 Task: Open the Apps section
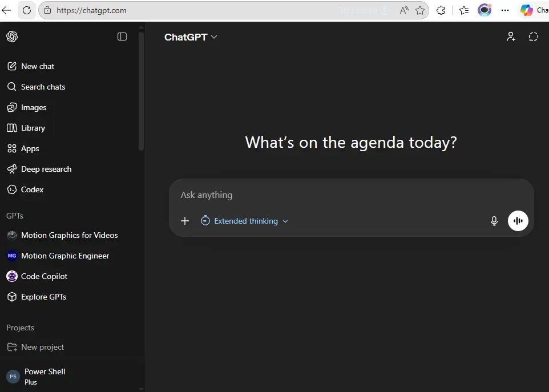pyautogui.click(x=68, y=148)
